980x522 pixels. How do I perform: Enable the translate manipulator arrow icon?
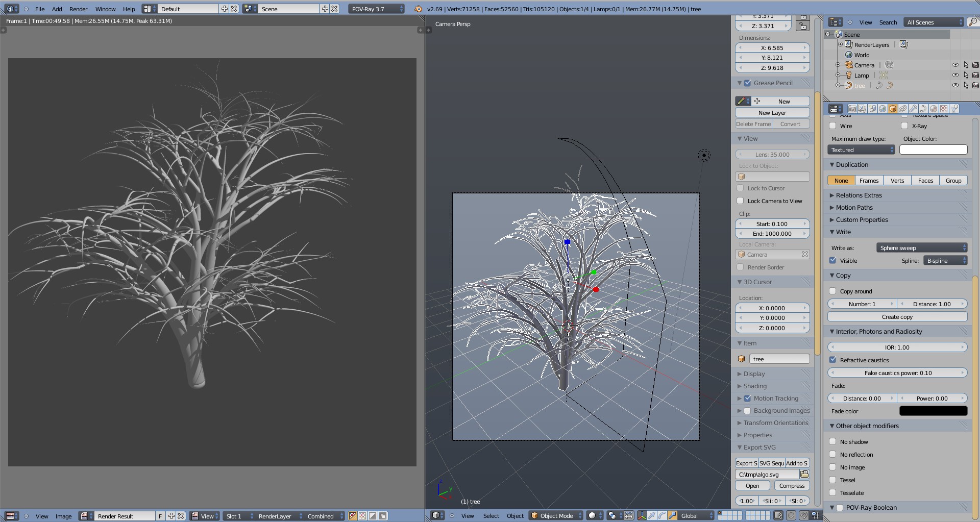(x=652, y=515)
